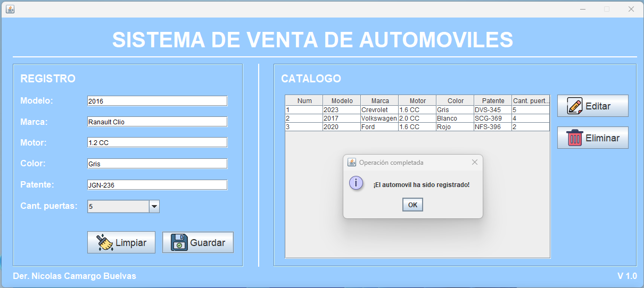Focus the Marca field with Ranault Clio
The image size is (644, 288).
tap(157, 122)
